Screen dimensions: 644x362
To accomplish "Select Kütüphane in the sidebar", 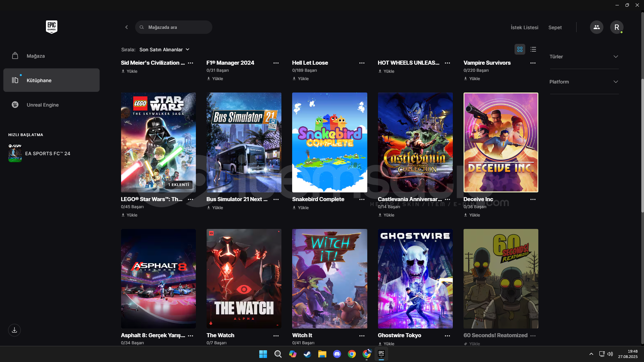I will click(51, 80).
